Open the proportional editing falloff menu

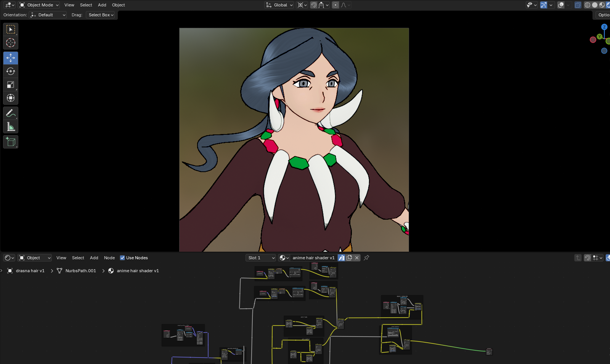coord(345,5)
